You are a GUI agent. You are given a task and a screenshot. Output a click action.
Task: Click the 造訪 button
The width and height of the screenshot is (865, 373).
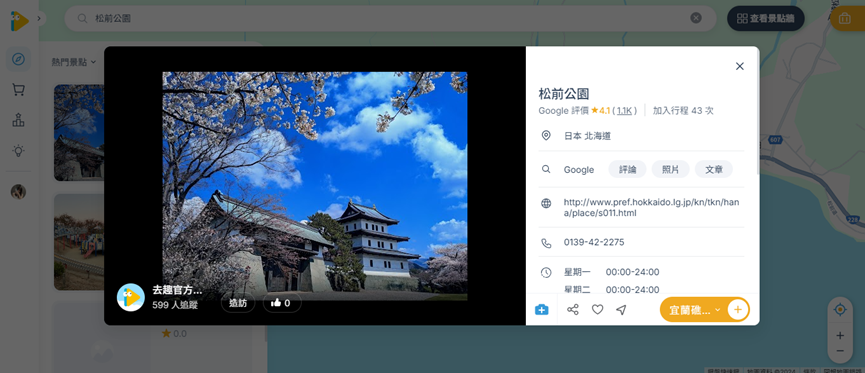click(x=238, y=303)
